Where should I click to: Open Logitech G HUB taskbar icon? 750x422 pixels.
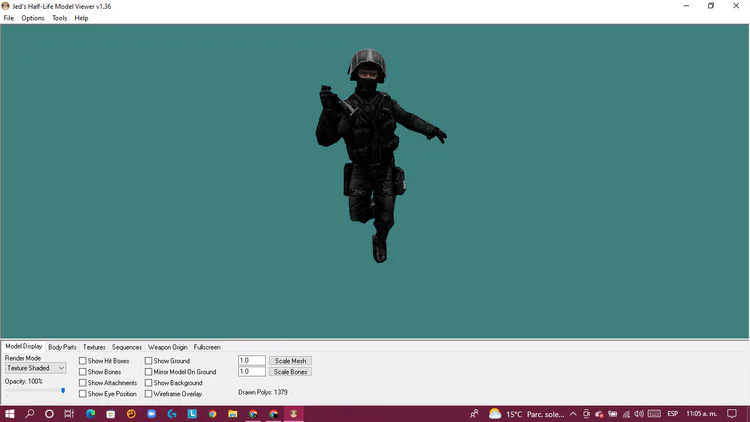[172, 414]
